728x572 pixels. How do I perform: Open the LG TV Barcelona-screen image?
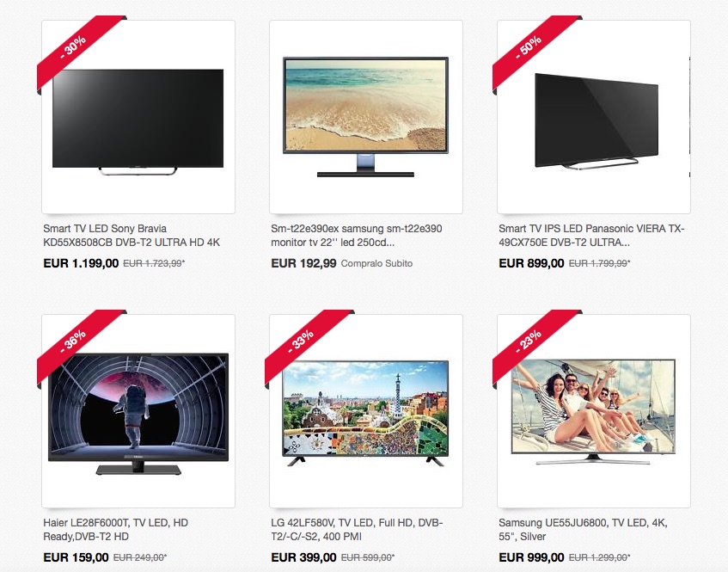click(366, 411)
